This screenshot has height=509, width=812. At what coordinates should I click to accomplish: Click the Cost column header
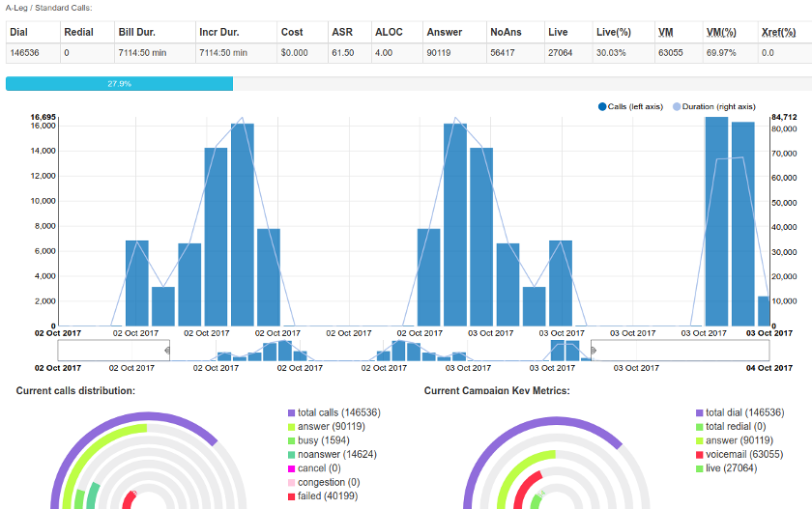click(303, 32)
